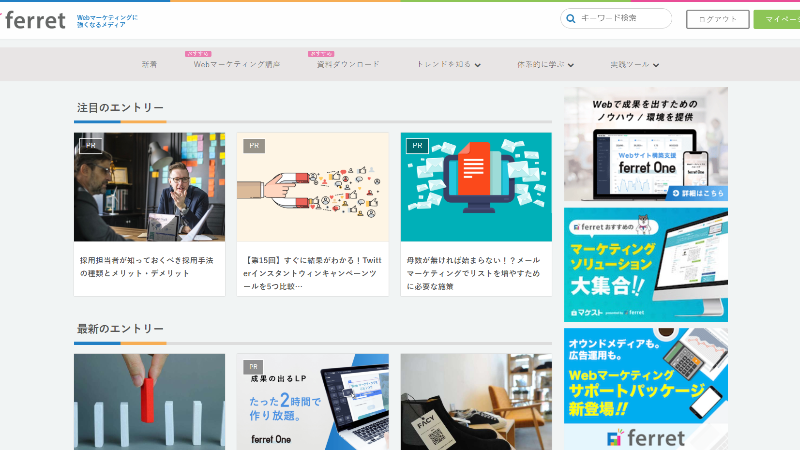800x450 pixels.
Task: Click the PR tag on businessmen photo
Action: click(x=91, y=145)
